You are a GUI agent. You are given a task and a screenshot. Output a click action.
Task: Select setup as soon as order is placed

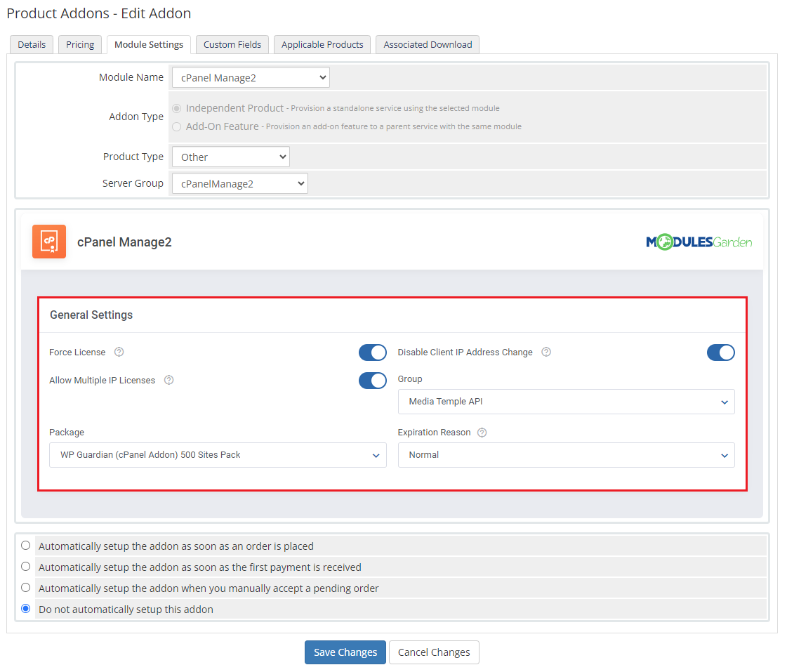coord(25,546)
